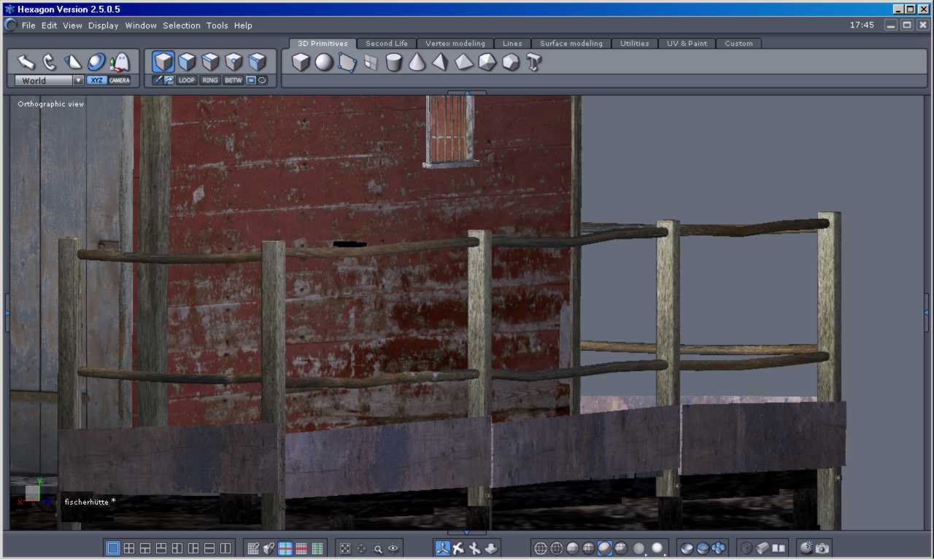Click the center view crosshair icon
The height and width of the screenshot is (560, 934).
(361, 548)
